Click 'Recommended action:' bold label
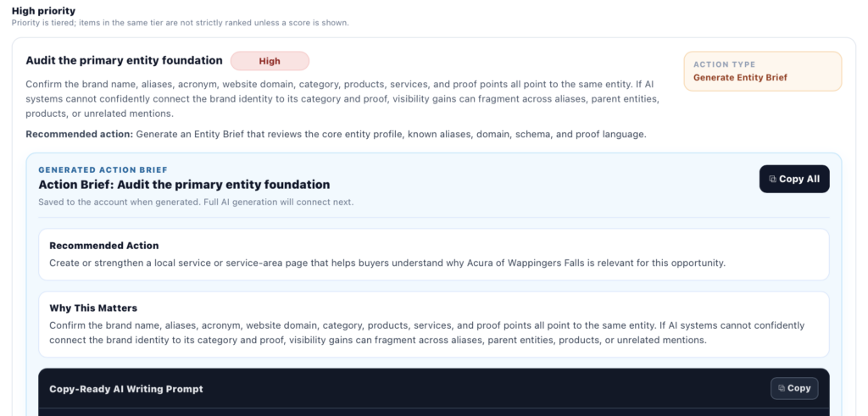This screenshot has width=868, height=416. coord(79,134)
